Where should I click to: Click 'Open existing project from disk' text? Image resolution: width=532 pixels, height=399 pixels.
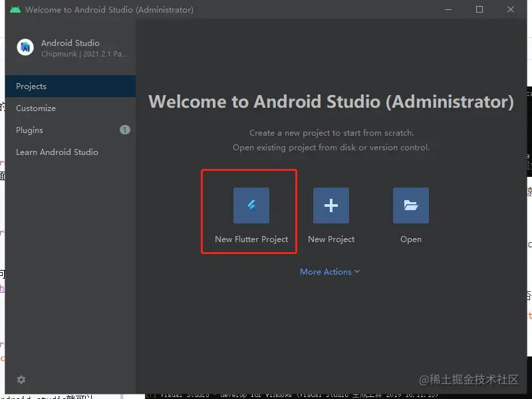[331, 148]
